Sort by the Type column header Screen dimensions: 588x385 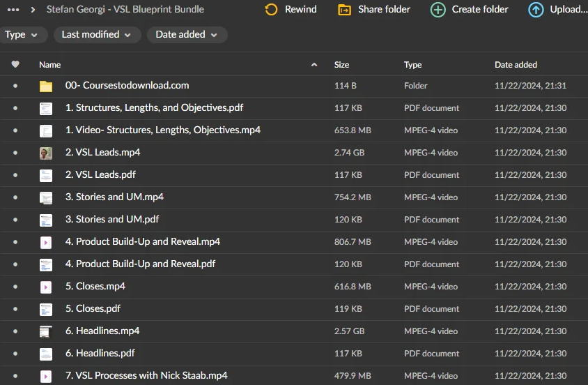(413, 65)
